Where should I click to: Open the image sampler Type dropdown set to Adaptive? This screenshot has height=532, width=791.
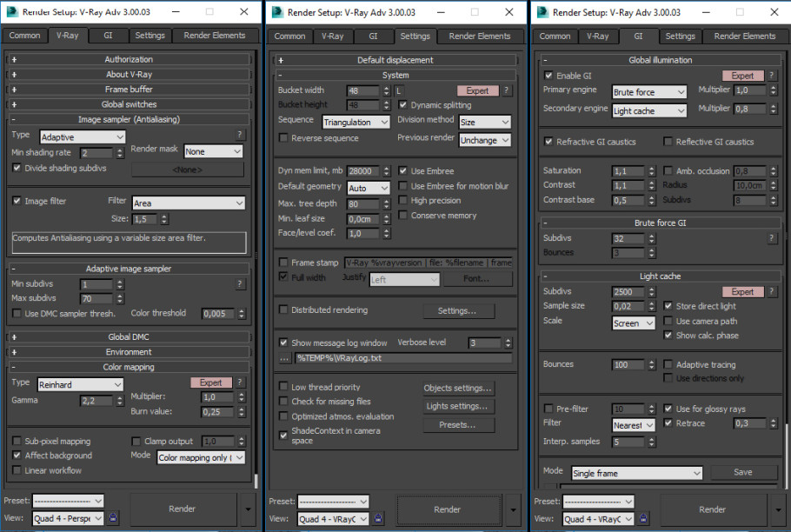pos(83,137)
